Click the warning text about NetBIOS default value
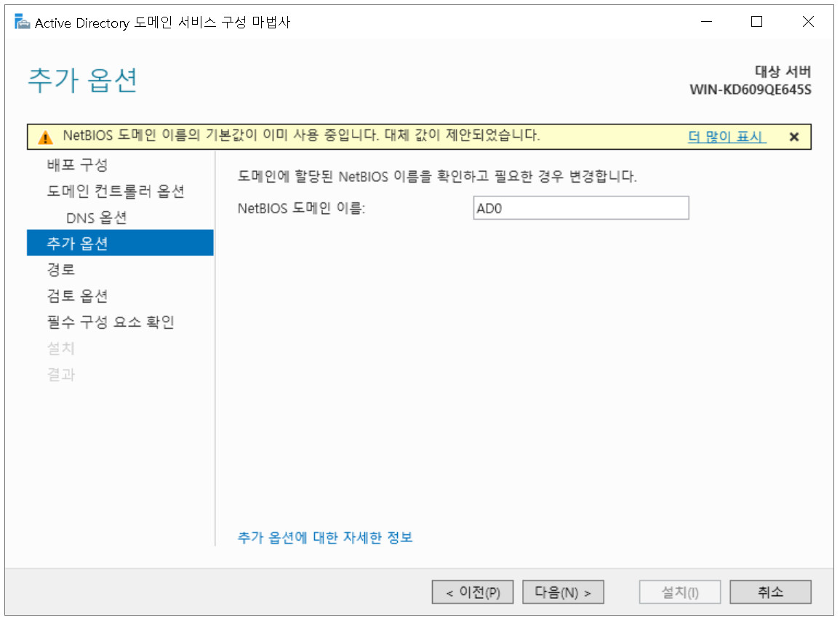 (301, 135)
